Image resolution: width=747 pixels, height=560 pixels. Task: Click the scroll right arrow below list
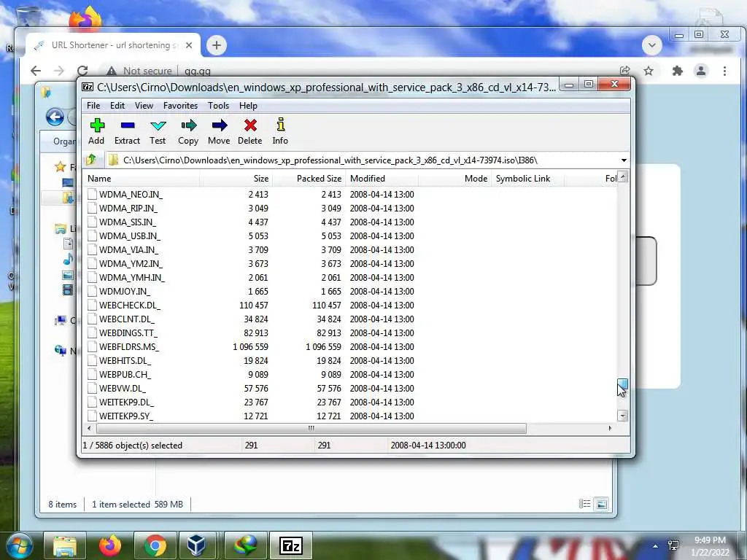(x=610, y=428)
